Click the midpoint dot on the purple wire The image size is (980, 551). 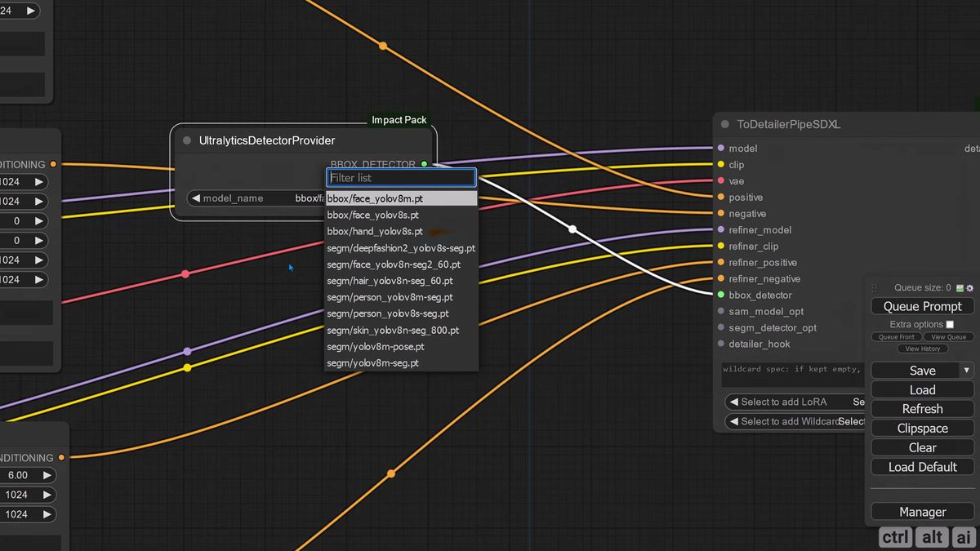coord(187,351)
